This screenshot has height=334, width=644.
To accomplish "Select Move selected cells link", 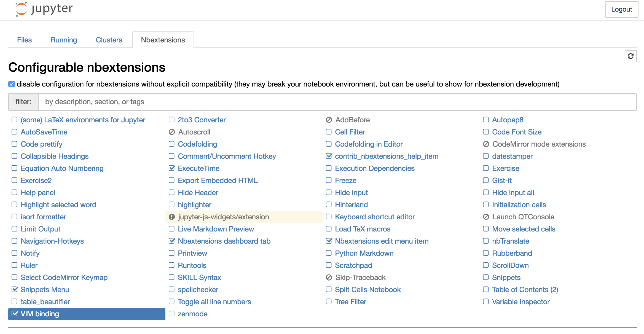I will click(524, 229).
